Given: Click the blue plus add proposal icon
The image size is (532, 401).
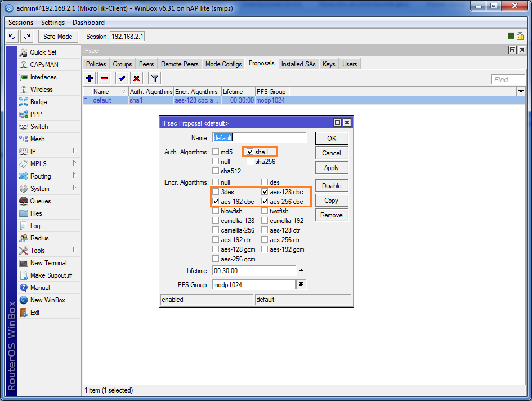Looking at the screenshot, I should pos(90,78).
